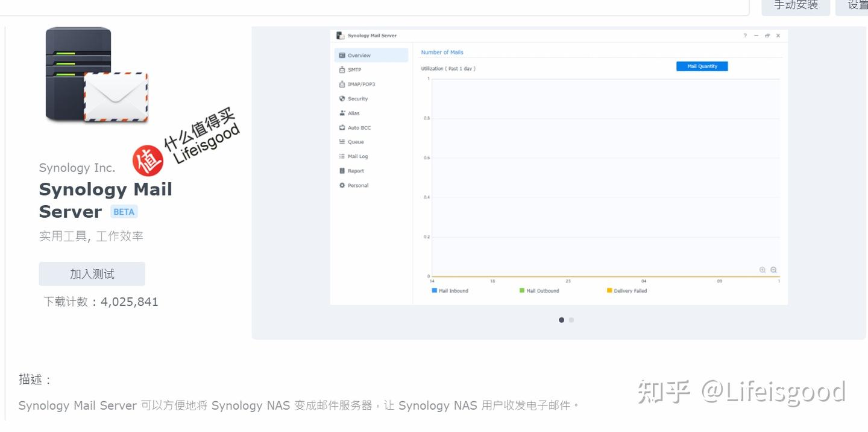Toggle the Mail Inbound blue legend swatch
This screenshot has width=868, height=432.
click(x=434, y=291)
